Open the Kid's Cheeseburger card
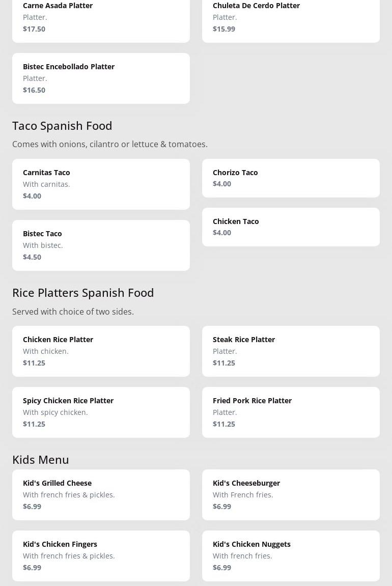Viewport: 392px width, 586px height. click(291, 495)
